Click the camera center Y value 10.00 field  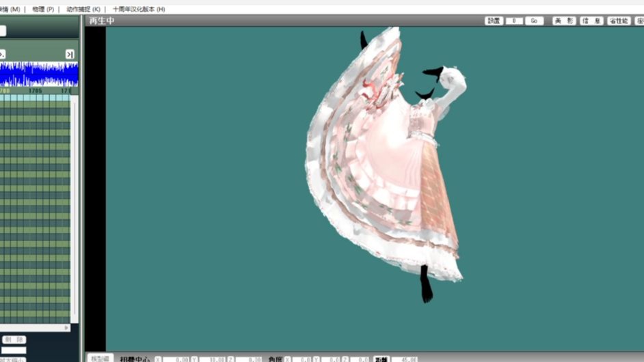(x=213, y=359)
